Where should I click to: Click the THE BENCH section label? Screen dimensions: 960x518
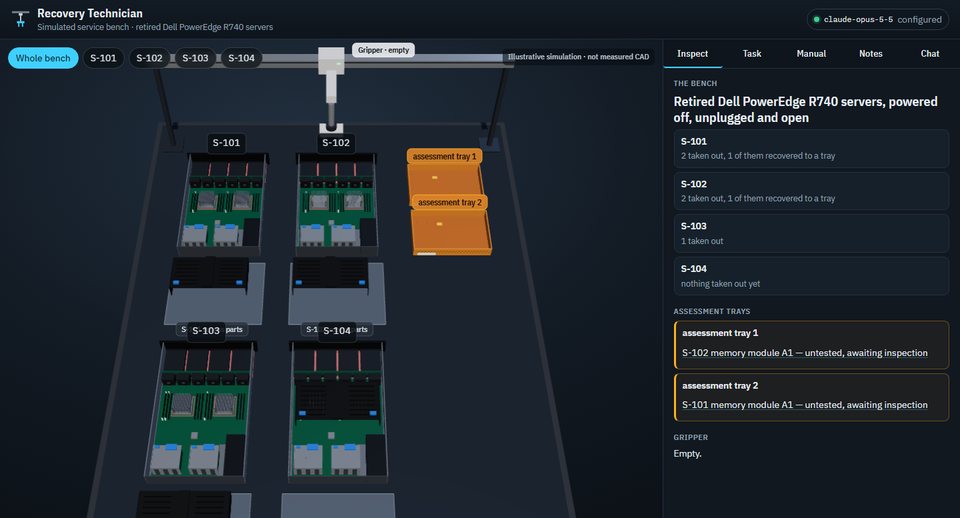[695, 83]
